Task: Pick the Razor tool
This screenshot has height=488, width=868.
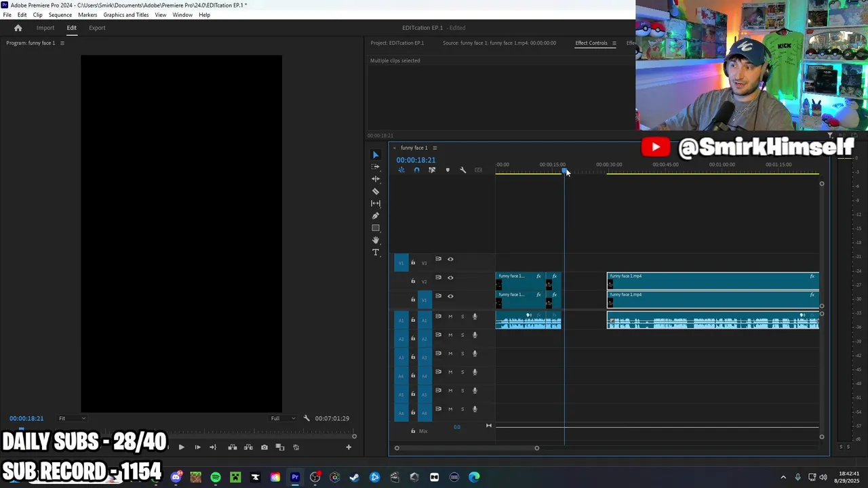Action: pyautogui.click(x=376, y=191)
